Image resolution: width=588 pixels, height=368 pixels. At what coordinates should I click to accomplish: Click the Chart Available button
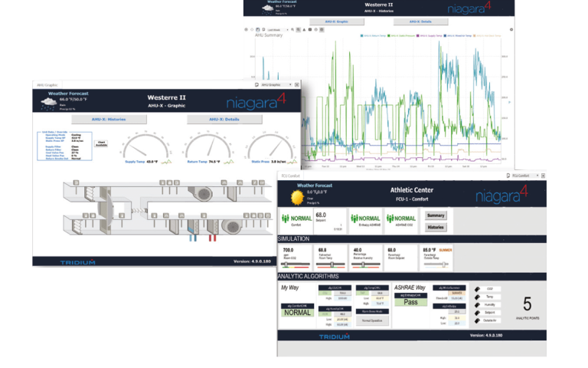coord(100,143)
